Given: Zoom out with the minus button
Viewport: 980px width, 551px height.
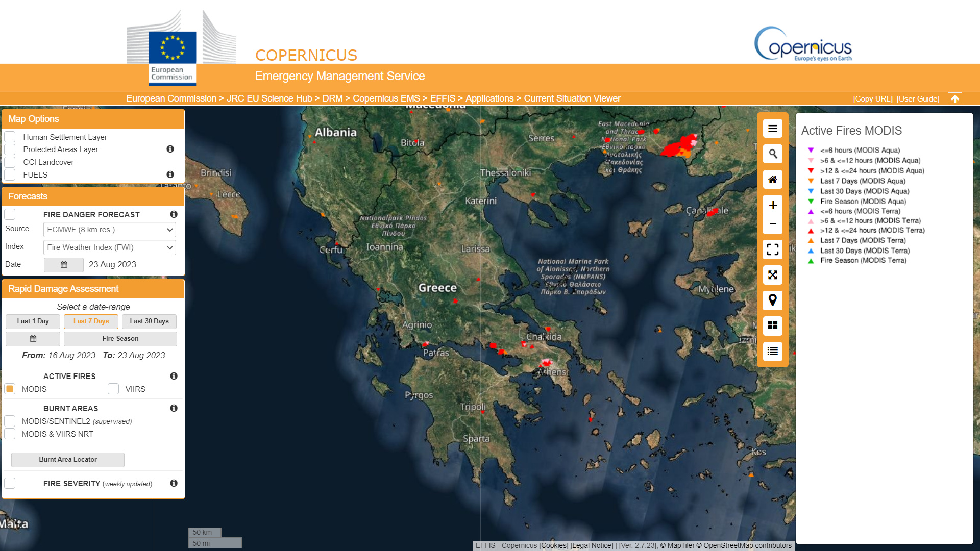Looking at the screenshot, I should [773, 223].
